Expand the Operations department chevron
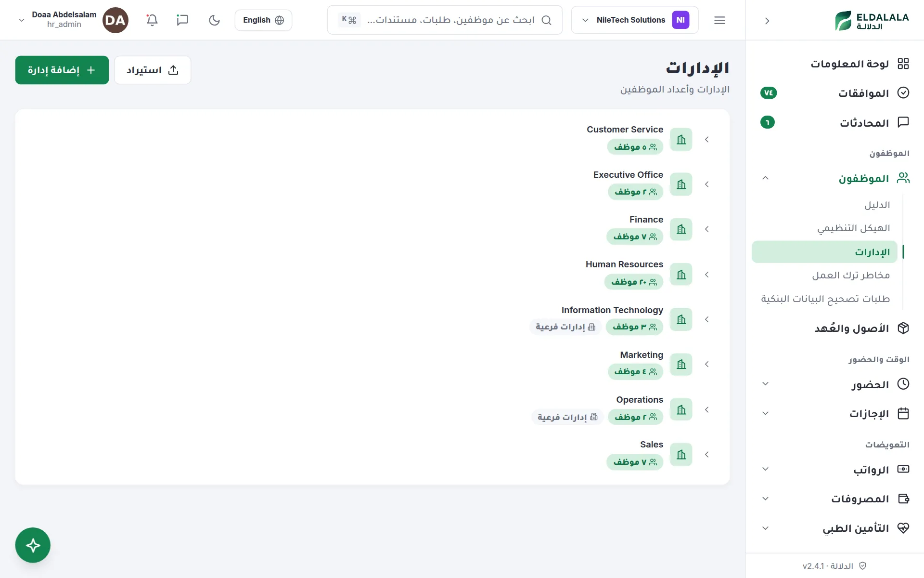The width and height of the screenshot is (924, 578). coord(706,409)
